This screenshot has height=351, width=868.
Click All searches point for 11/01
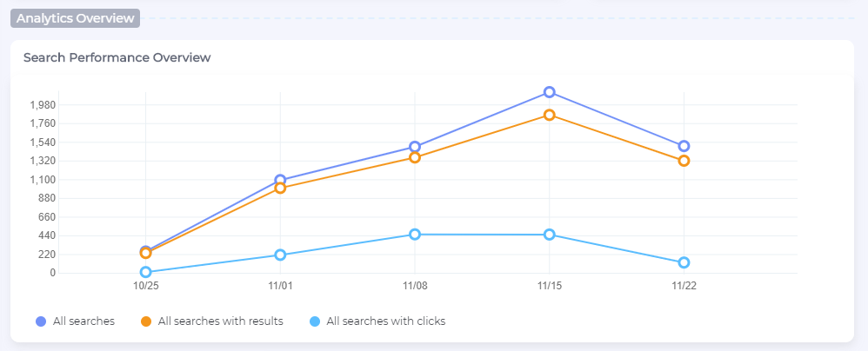280,180
